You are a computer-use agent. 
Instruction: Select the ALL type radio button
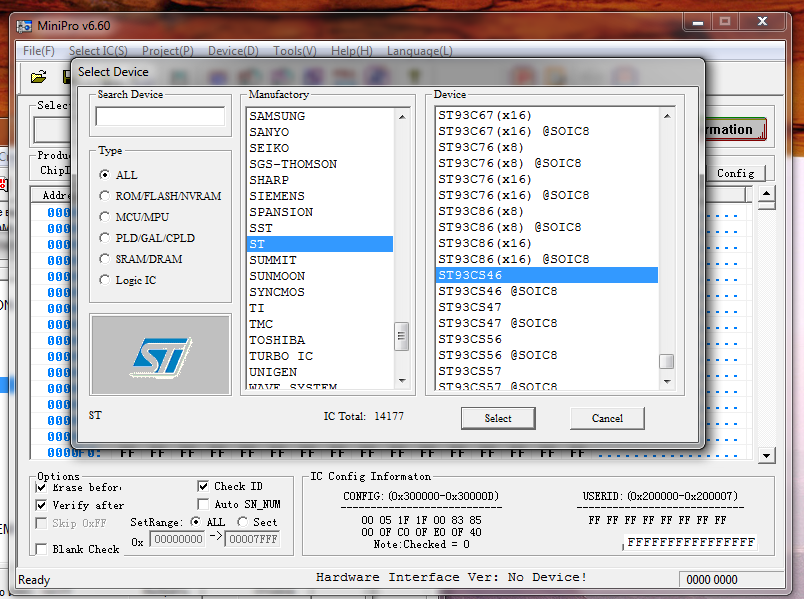(x=105, y=175)
